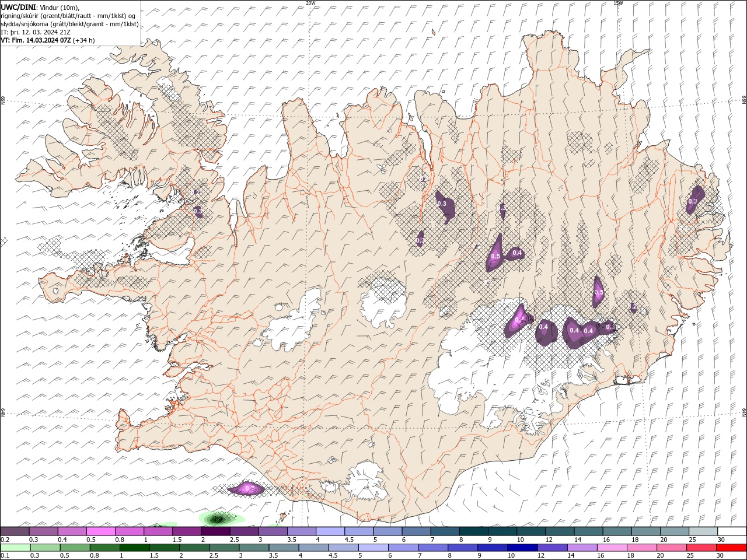Click the palest green bottom-row swatch at 0.1
Screen dimensions: 747x560
[x=15, y=548]
